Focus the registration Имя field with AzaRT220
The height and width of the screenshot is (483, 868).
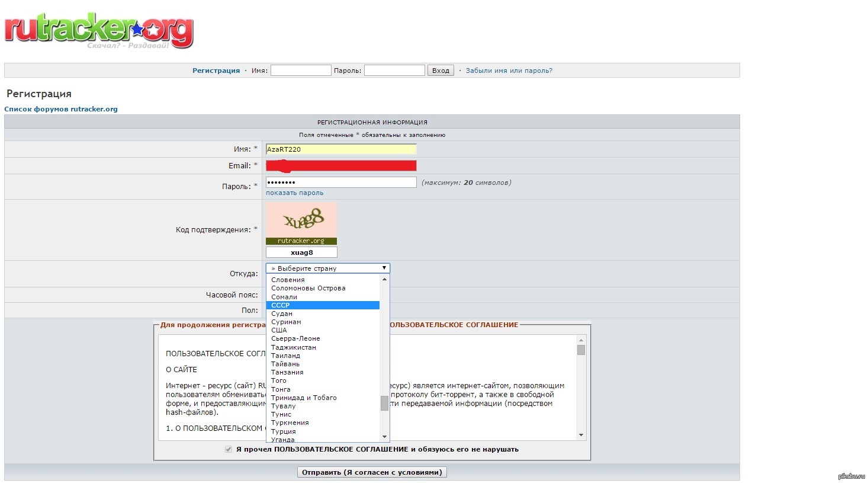[340, 149]
